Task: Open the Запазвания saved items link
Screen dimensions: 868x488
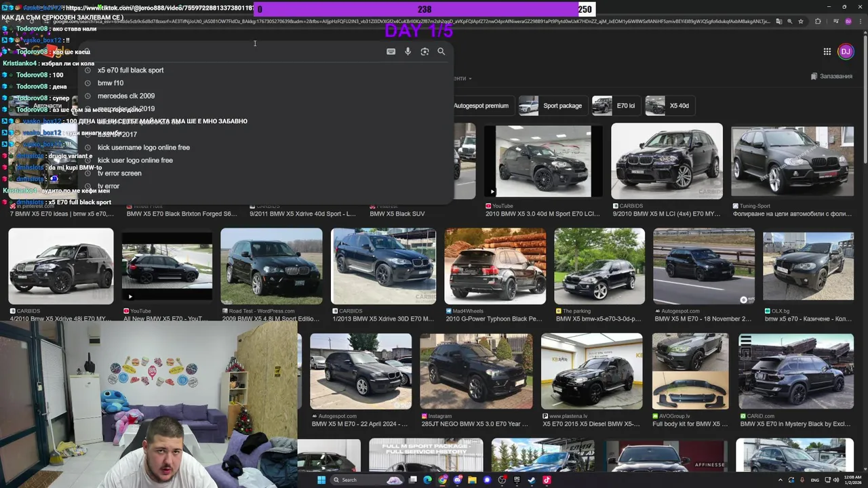Action: [831, 77]
